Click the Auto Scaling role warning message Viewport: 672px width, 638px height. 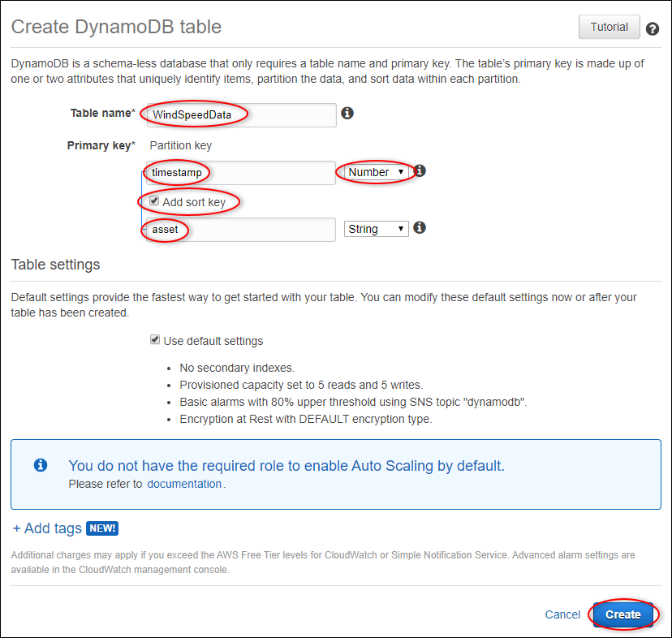coord(286,466)
